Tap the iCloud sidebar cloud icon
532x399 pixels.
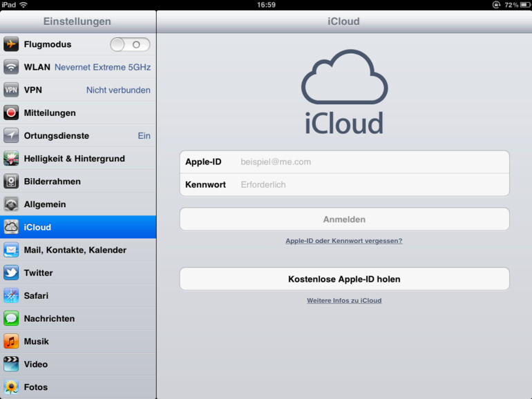[11, 227]
